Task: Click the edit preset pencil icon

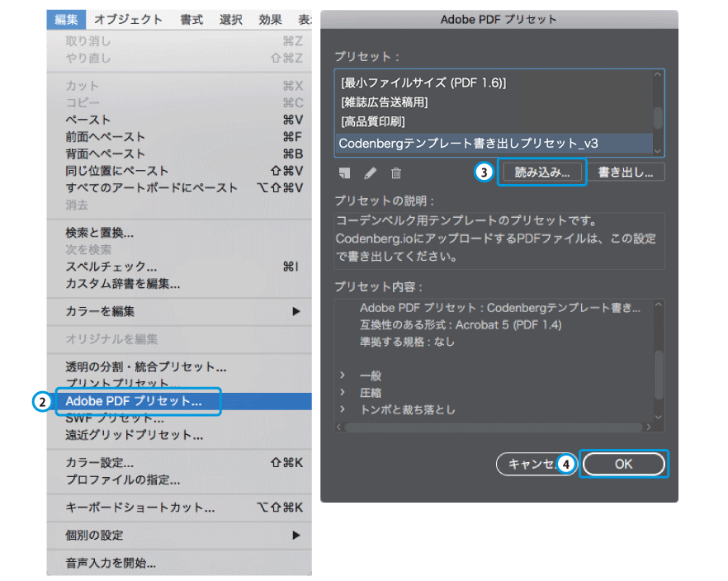Action: point(370,173)
